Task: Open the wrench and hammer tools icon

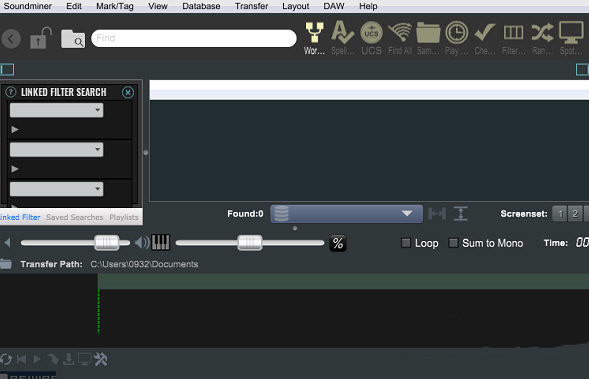Action: (101, 359)
